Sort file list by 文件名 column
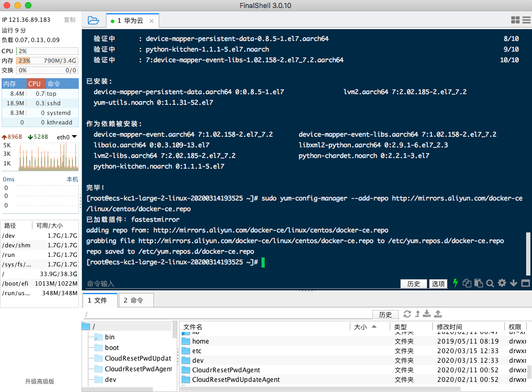532x392 pixels. tap(265, 327)
